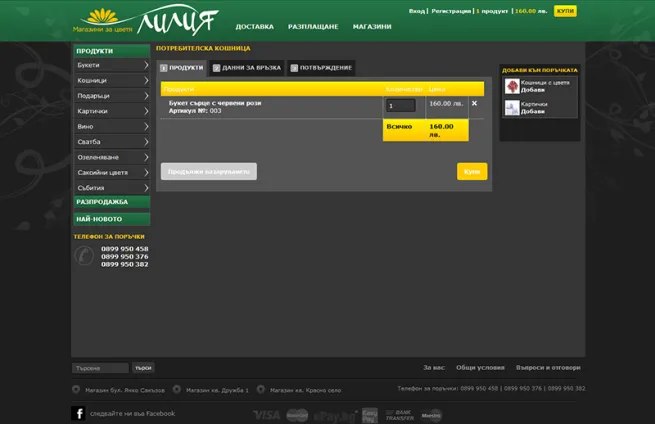Viewport: 655px width, 424px height.
Task: Click the Магазин кв. Красно село link
Action: coord(305,390)
